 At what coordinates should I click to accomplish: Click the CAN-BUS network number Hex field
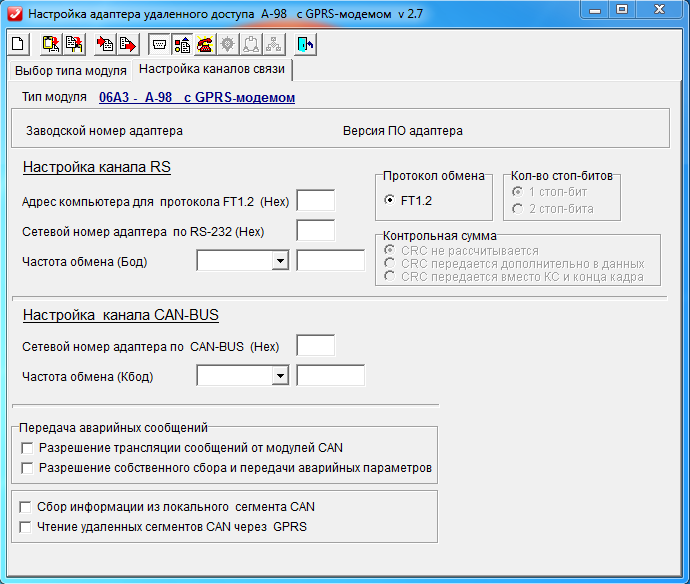tap(316, 346)
